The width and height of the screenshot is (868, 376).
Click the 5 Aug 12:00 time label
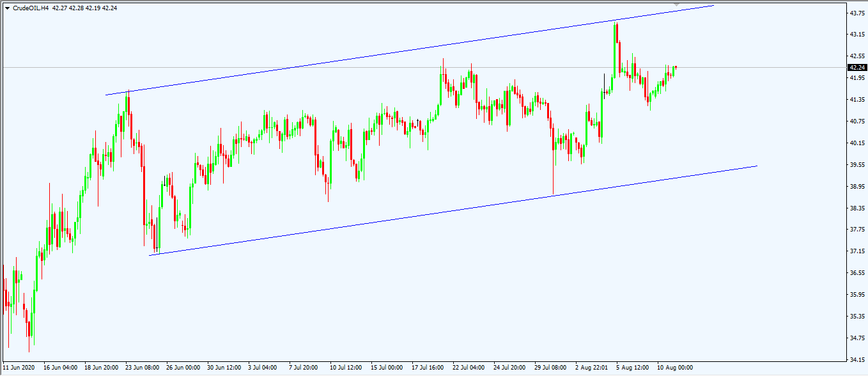[x=632, y=368]
